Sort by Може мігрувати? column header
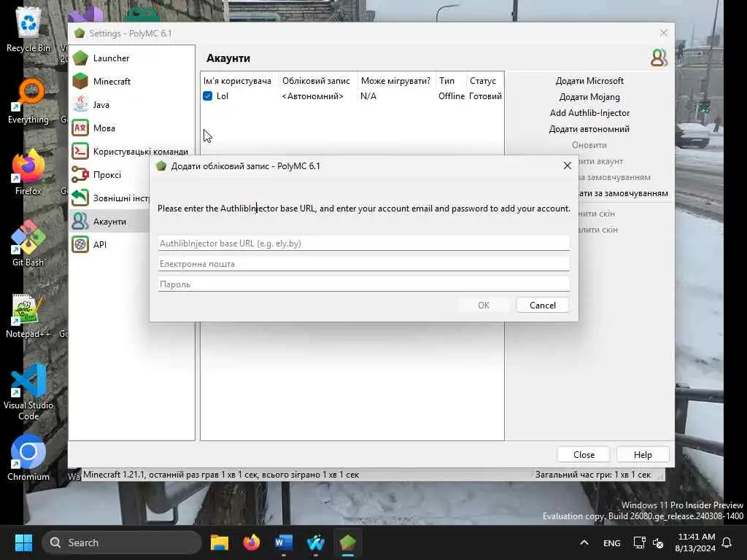747x560 pixels. point(396,81)
